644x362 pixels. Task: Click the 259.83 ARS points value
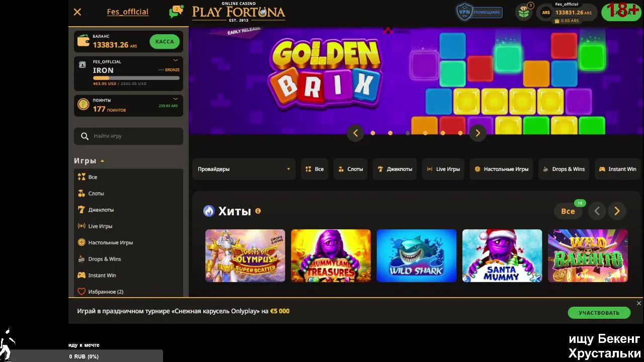pyautogui.click(x=168, y=106)
